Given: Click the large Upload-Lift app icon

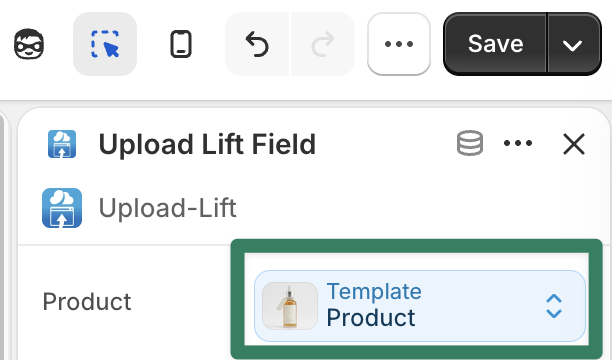Looking at the screenshot, I should [62, 208].
